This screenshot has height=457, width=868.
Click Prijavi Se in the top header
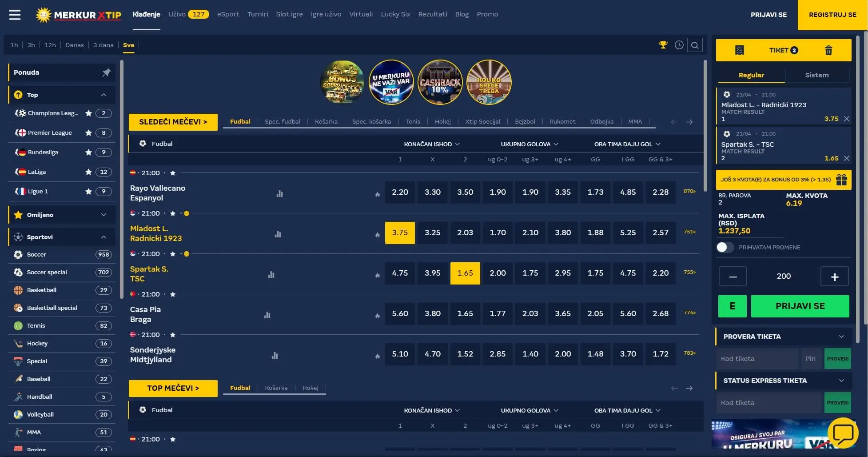coord(768,15)
